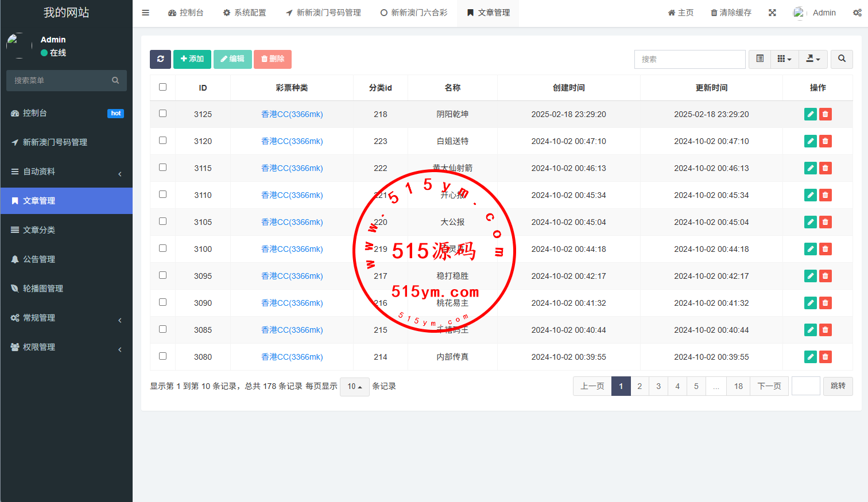The width and height of the screenshot is (868, 502).
Task: Toggle the sidebar hamburger menu icon
Action: (x=146, y=13)
